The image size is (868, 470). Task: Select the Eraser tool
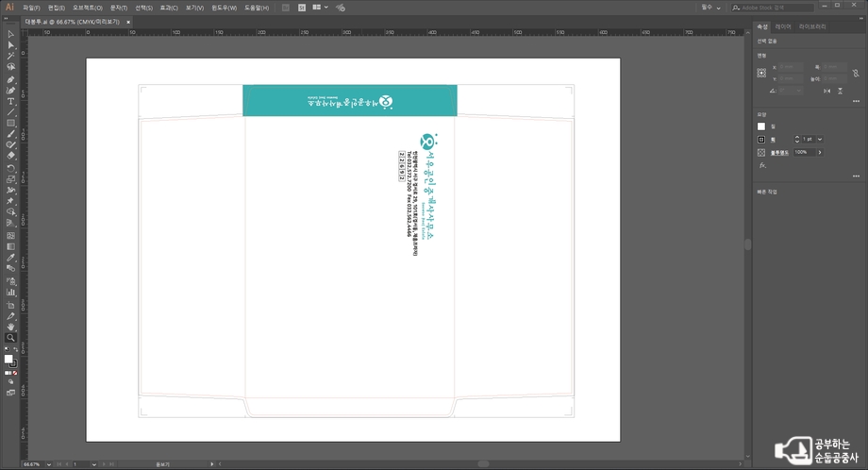tap(10, 156)
